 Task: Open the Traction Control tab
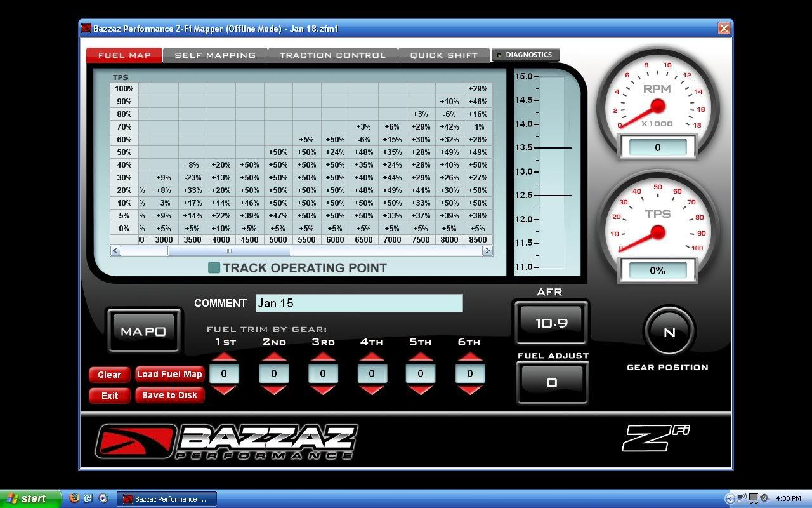tap(333, 55)
